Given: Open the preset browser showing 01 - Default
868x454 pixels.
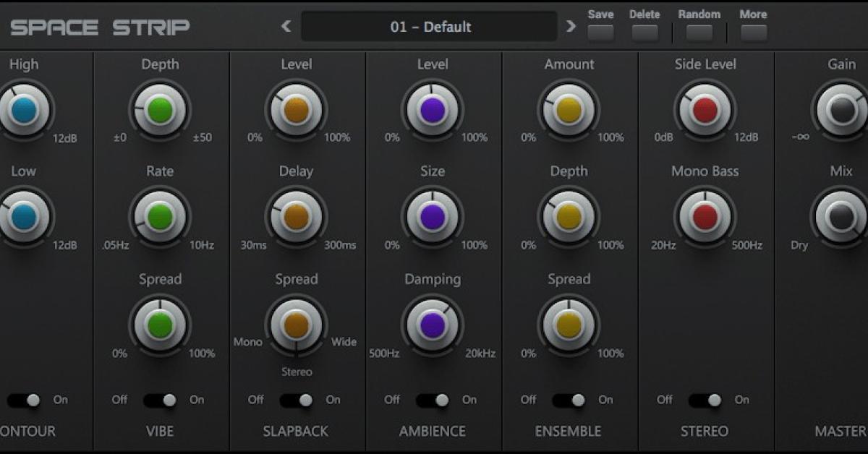Looking at the screenshot, I should (430, 27).
